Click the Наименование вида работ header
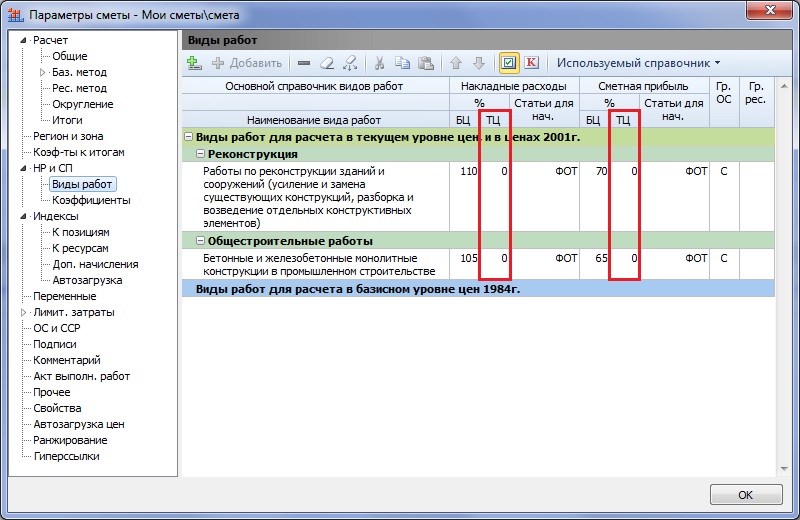Image resolution: width=800 pixels, height=520 pixels. 315,120
